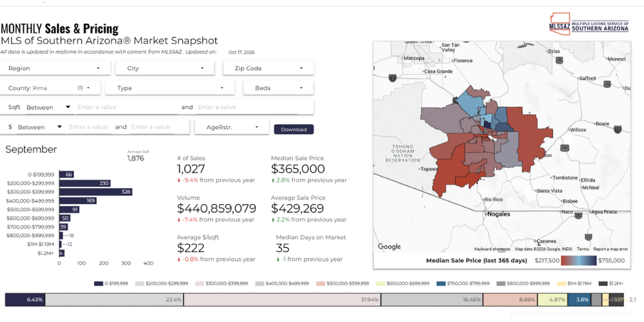Image resolution: width=644 pixels, height=322 pixels.
Task: Click the $700,000-$799,999 bar showing 39
Action: (x=64, y=227)
